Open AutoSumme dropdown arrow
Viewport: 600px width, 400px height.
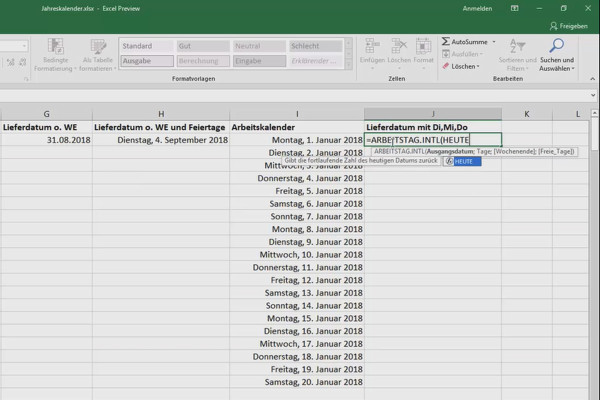(x=494, y=42)
